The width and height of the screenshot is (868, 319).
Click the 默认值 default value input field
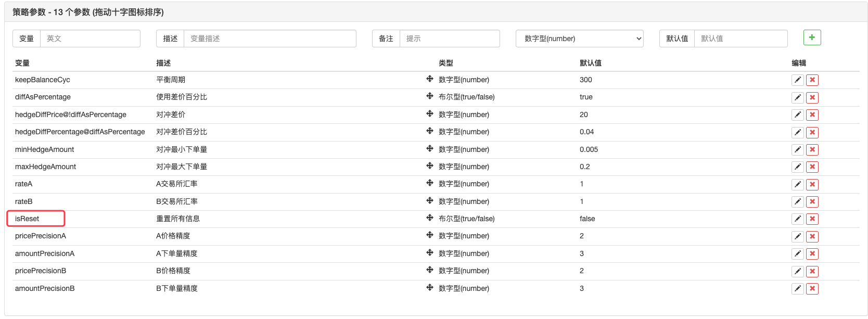pyautogui.click(x=740, y=39)
